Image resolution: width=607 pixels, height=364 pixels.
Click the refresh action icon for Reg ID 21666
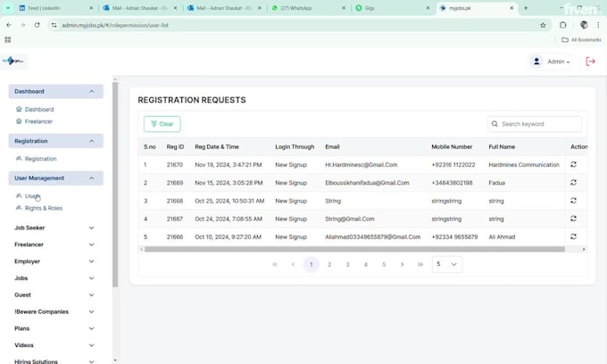tap(573, 236)
